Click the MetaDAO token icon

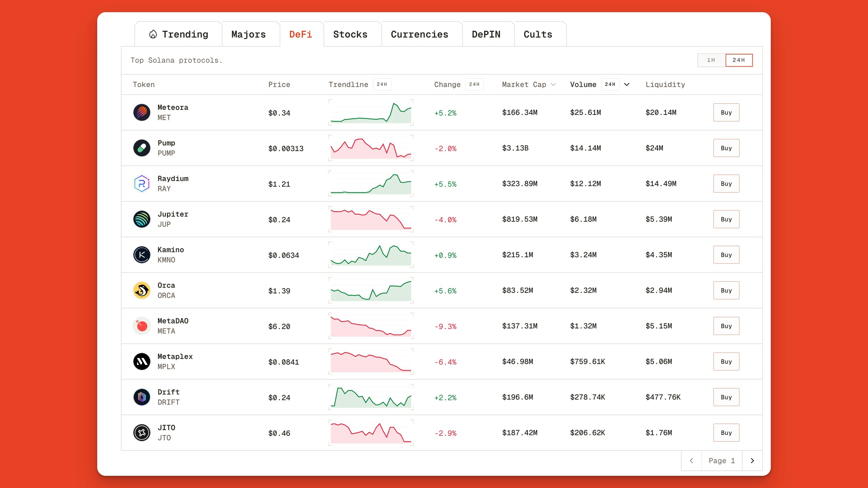[142, 326]
